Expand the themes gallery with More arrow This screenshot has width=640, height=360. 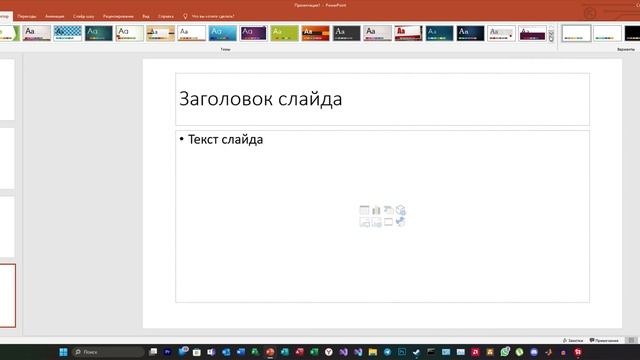(551, 39)
